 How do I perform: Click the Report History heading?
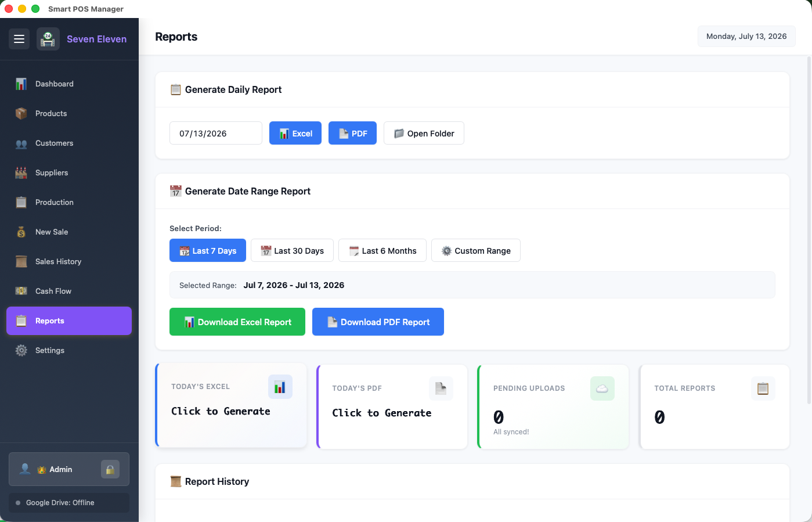click(x=217, y=481)
